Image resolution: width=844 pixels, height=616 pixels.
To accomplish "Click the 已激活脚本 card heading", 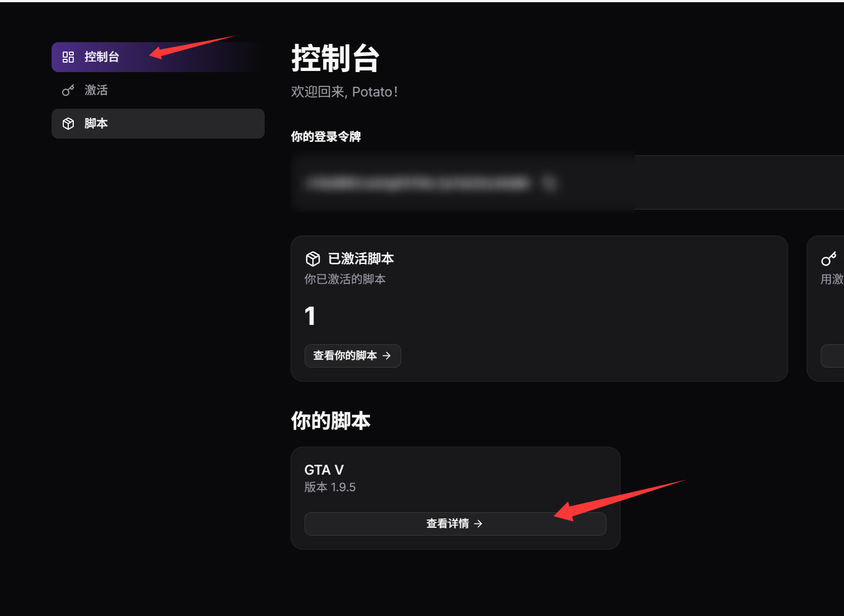I will 361,259.
